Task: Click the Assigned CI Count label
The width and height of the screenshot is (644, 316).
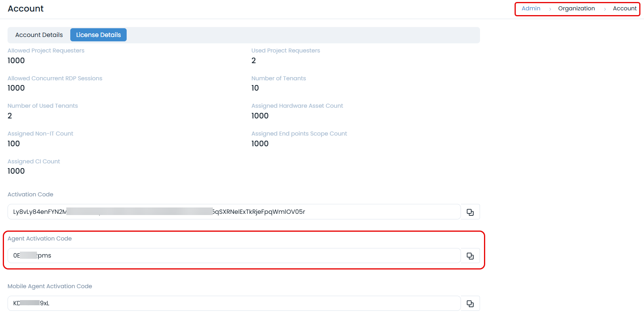Action: click(34, 161)
